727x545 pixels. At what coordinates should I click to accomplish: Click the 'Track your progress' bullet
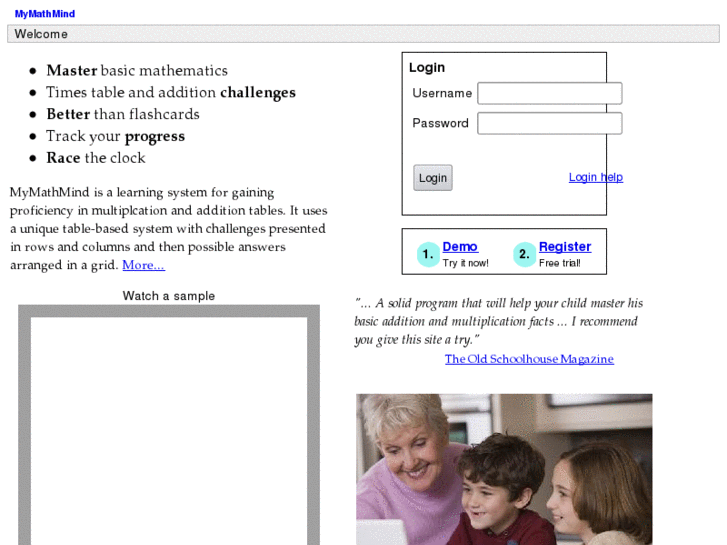(x=115, y=136)
